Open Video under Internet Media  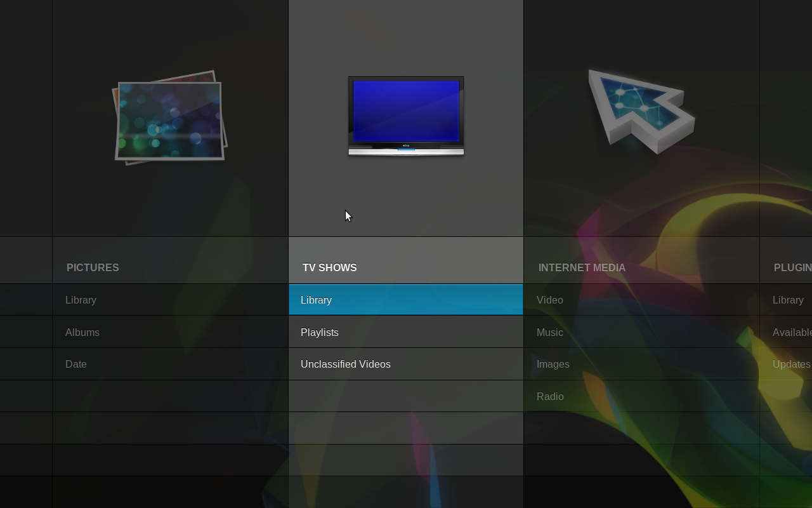click(x=550, y=300)
